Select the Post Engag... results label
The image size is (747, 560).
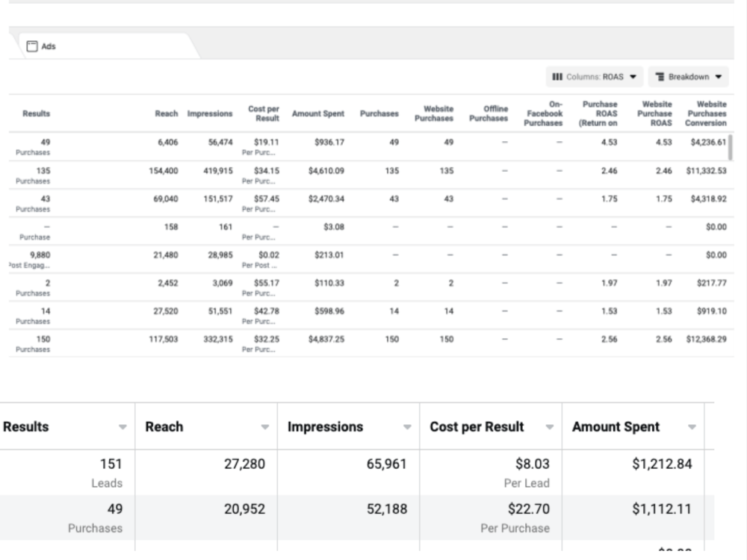pyautogui.click(x=30, y=265)
